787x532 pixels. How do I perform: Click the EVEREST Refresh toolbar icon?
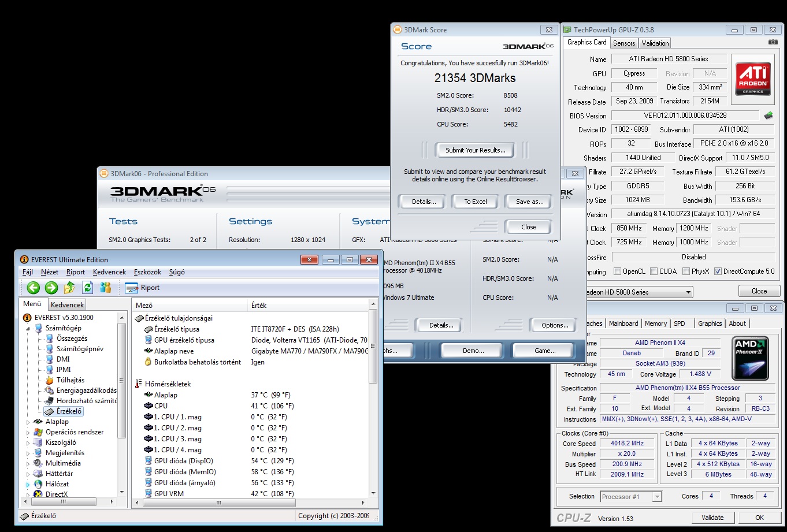[87, 288]
